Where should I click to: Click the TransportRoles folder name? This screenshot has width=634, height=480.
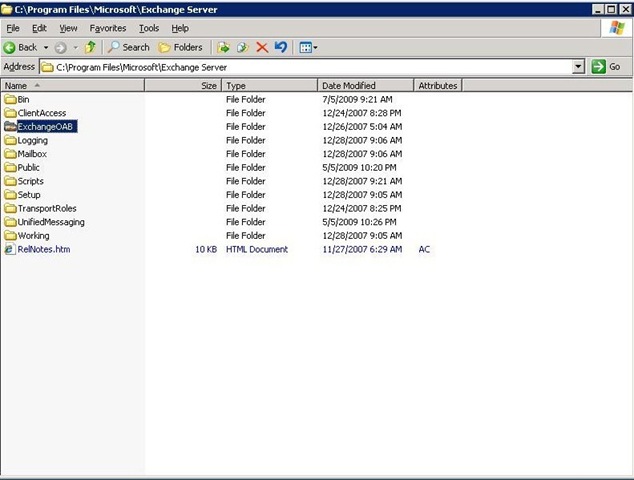(47, 209)
